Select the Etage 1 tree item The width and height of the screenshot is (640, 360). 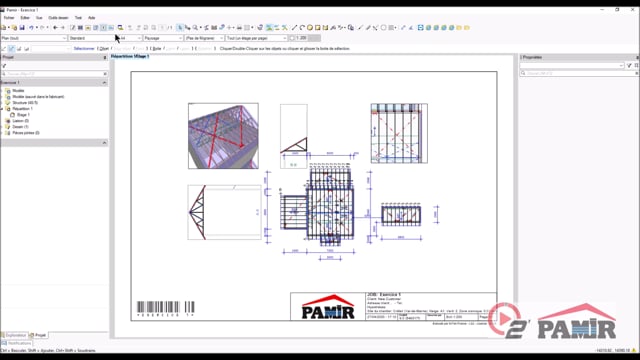tap(23, 115)
